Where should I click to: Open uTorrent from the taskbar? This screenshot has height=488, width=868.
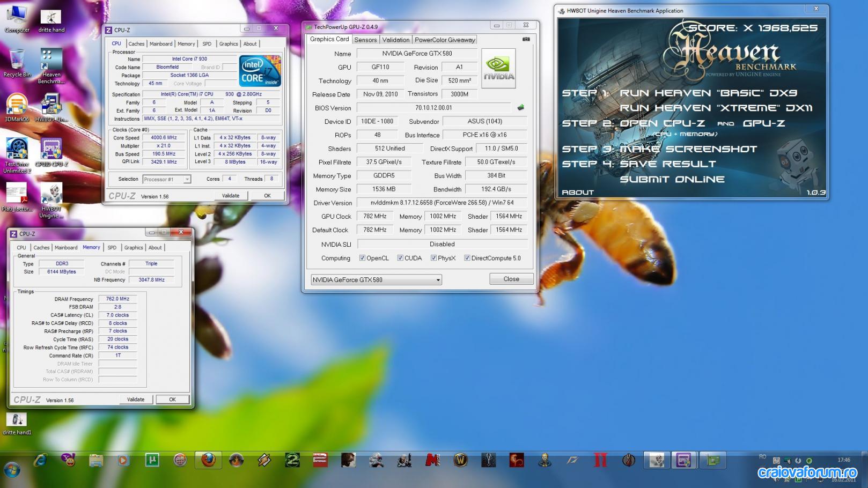pyautogui.click(x=152, y=460)
